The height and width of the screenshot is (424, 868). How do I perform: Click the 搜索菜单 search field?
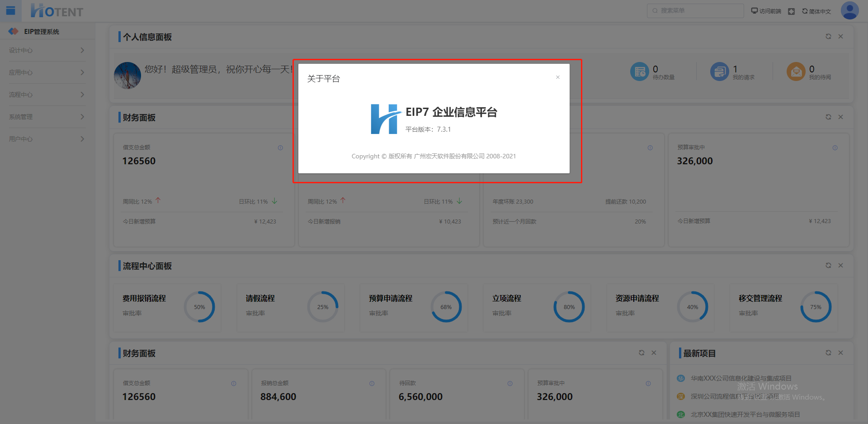(695, 11)
